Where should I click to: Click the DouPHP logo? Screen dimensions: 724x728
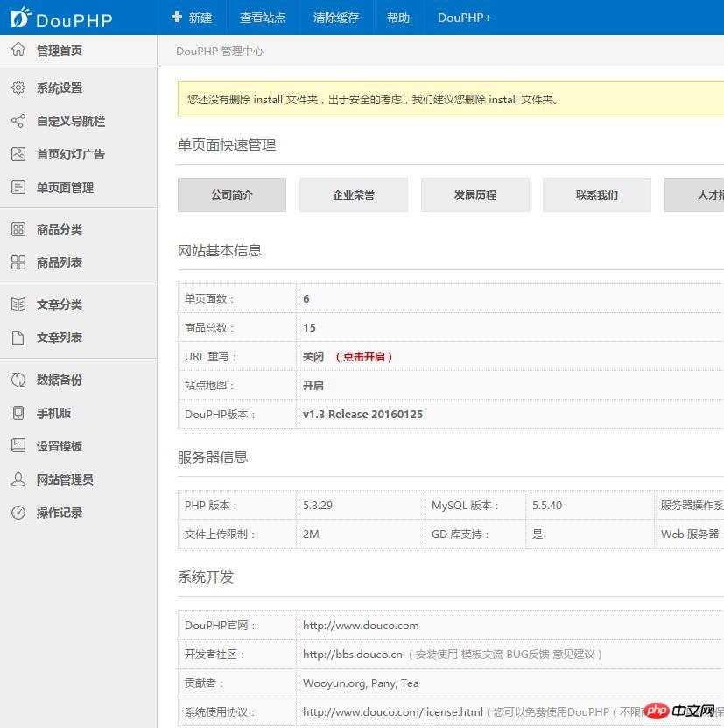click(x=61, y=17)
